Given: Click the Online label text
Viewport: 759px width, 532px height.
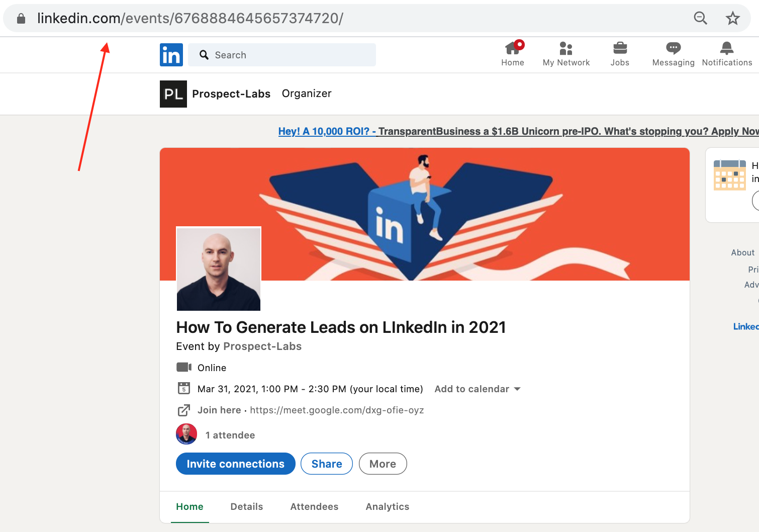Looking at the screenshot, I should pyautogui.click(x=212, y=368).
